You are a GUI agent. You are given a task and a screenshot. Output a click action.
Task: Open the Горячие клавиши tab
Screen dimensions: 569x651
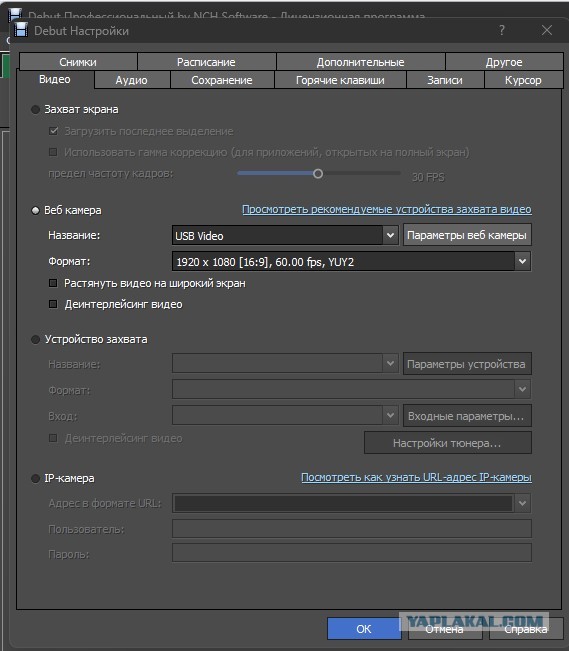[x=340, y=80]
